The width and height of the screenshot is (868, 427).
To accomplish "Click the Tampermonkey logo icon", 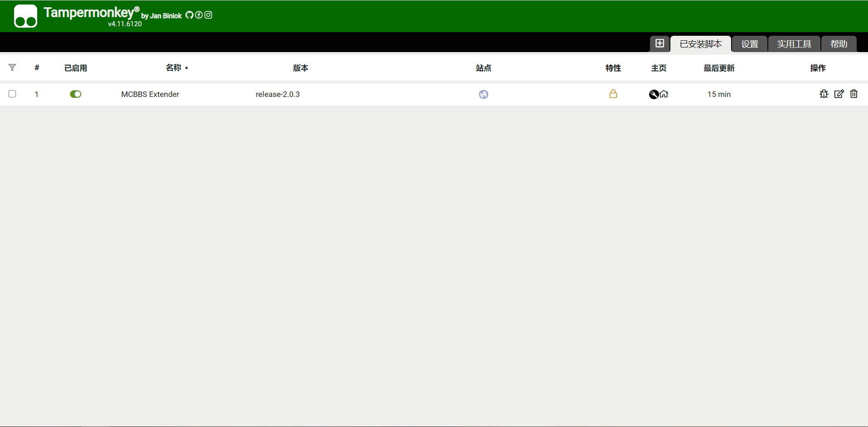I will [25, 16].
